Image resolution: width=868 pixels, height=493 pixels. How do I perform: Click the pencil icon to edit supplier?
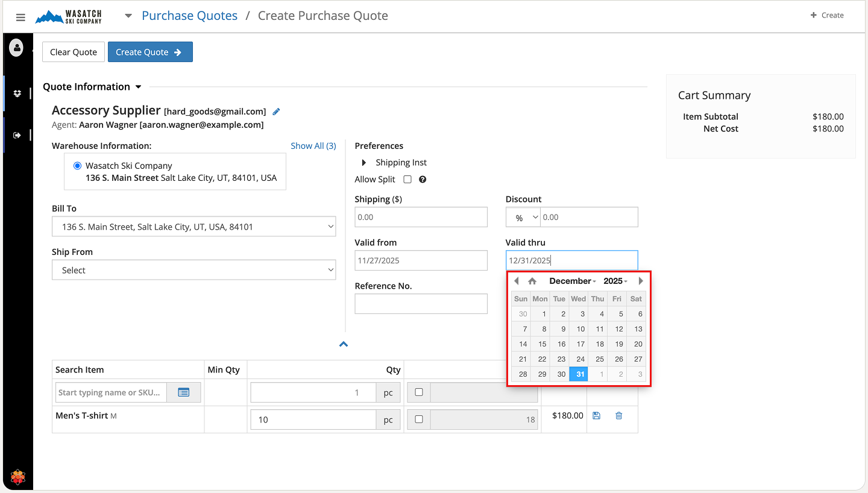point(277,111)
